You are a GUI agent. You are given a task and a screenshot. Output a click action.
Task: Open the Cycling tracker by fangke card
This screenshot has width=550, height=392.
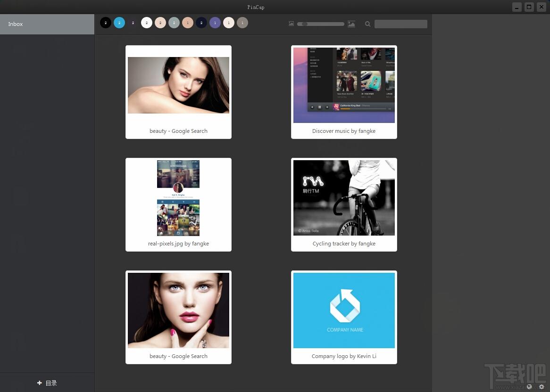click(344, 204)
